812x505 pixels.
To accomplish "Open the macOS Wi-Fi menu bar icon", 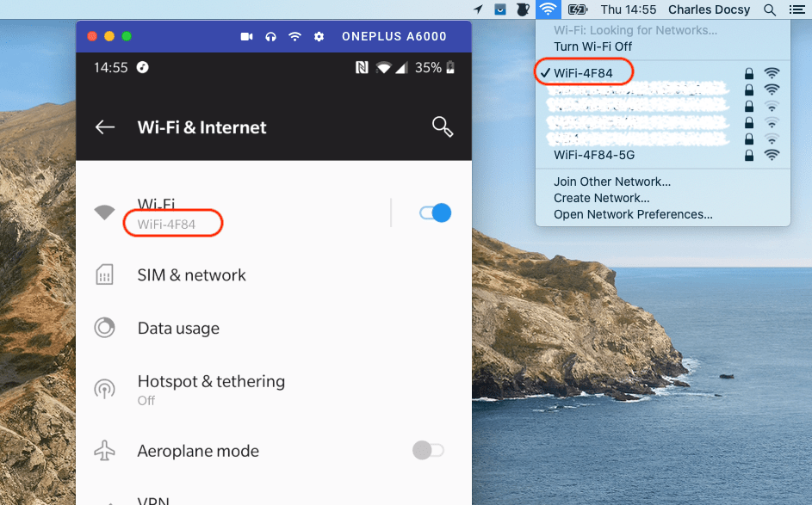I will pyautogui.click(x=547, y=9).
